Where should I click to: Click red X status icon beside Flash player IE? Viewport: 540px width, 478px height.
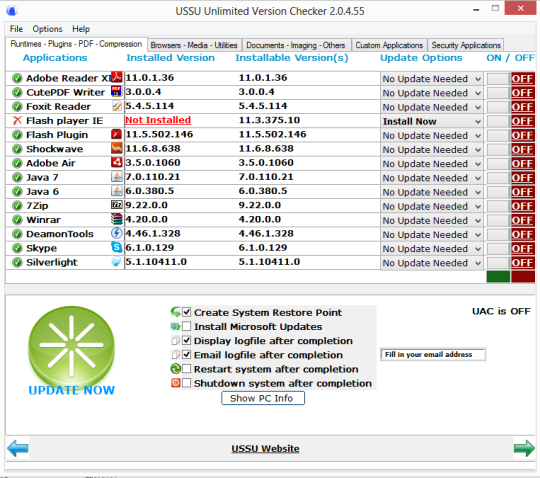pos(17,121)
